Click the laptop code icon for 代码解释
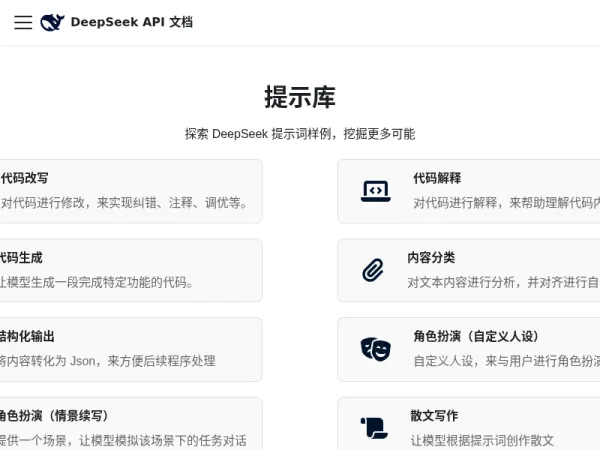600x450 pixels. click(x=376, y=191)
